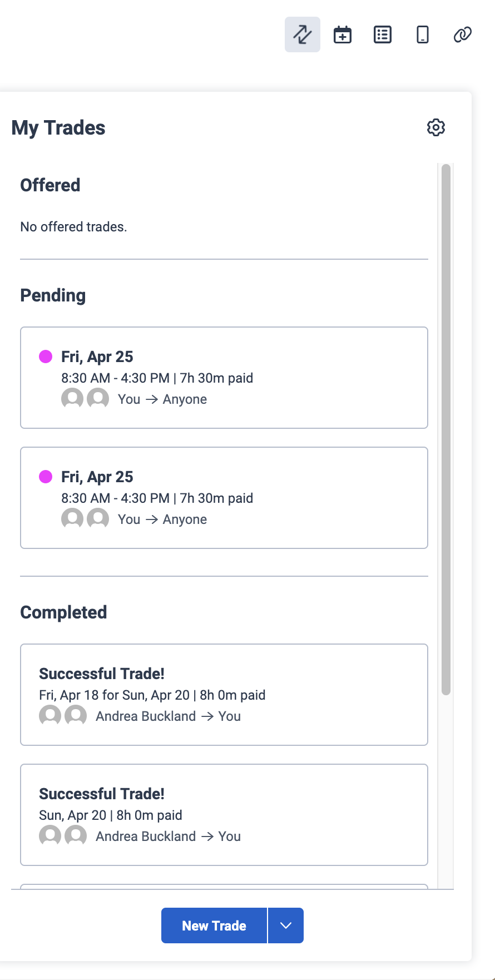
Task: Open first pending Fri, Apr 25 trade
Action: pos(224,378)
